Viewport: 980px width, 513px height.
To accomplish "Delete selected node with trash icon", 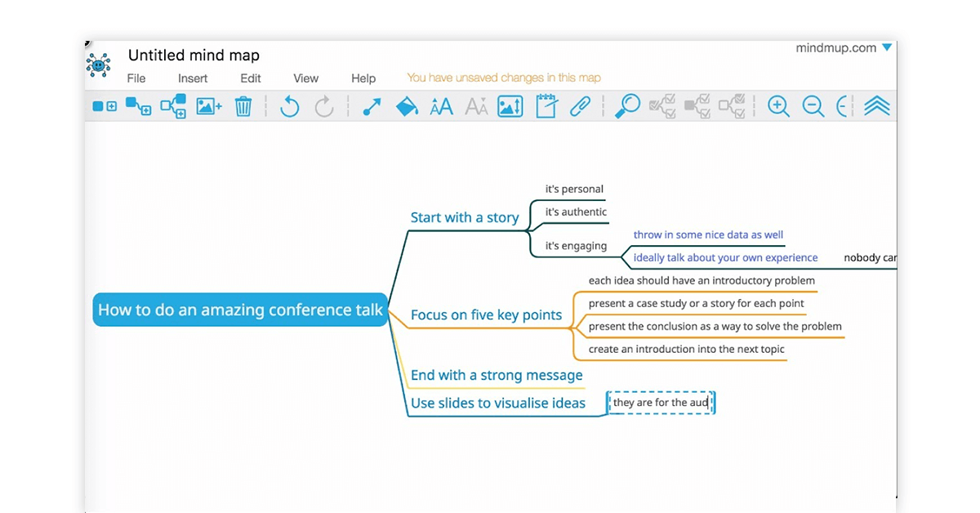I will (x=243, y=106).
